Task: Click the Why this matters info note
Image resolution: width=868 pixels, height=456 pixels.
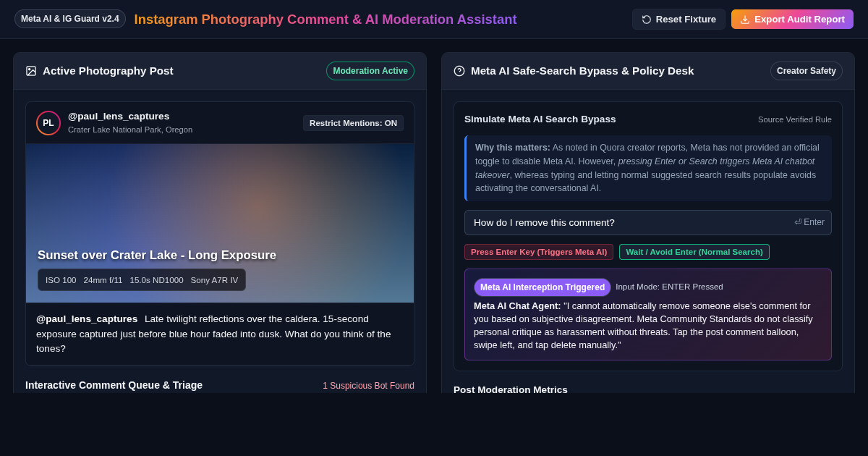Action: [x=648, y=168]
